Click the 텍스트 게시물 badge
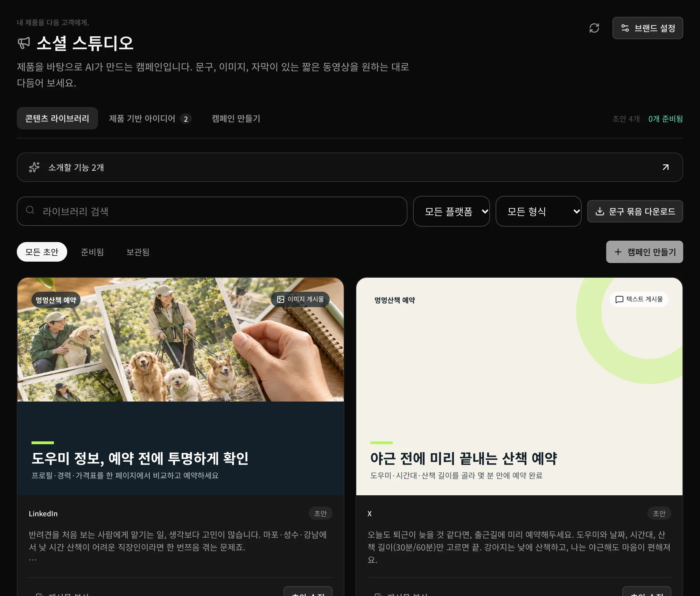This screenshot has width=700, height=596. pos(639,299)
